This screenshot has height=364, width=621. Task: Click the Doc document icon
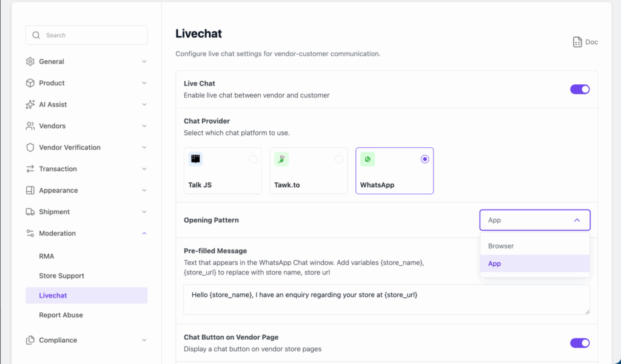pos(577,42)
